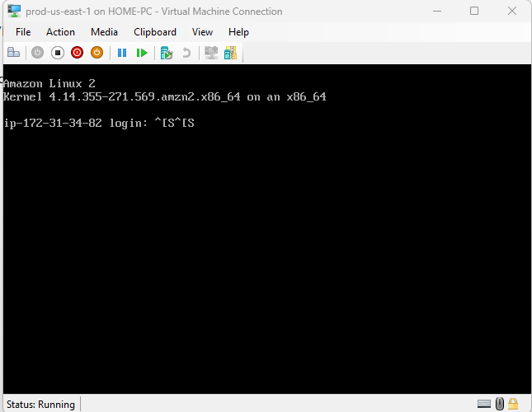Image resolution: width=532 pixels, height=412 pixels.
Task: Click the Revert undo arrow icon
Action: click(x=186, y=53)
